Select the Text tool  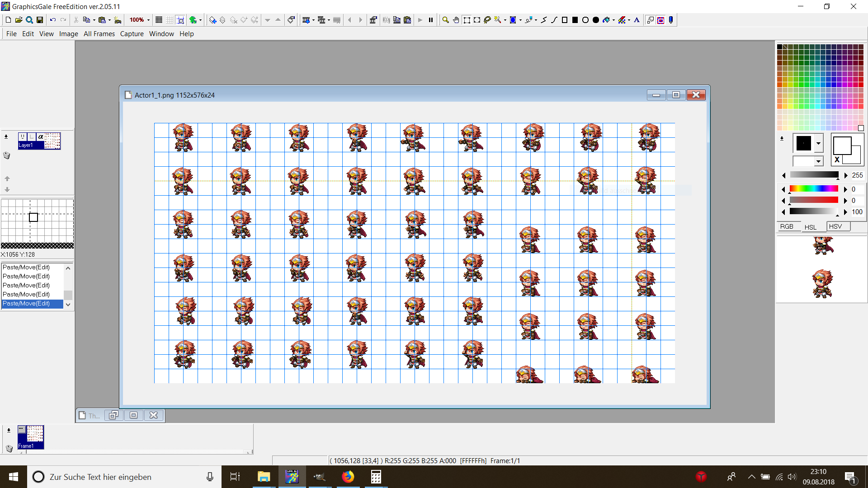click(637, 20)
